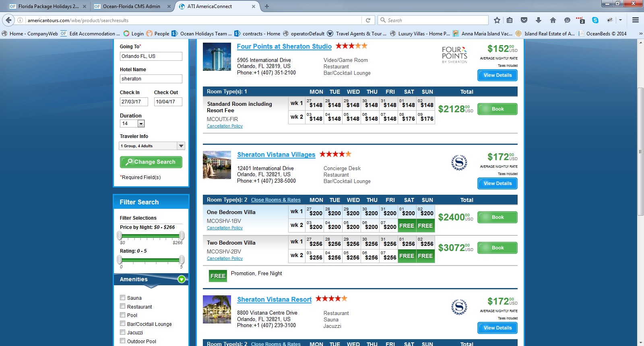Screen dimensions: 644x346
Task: Open the Firefox hamburger menu
Action: click(x=636, y=20)
